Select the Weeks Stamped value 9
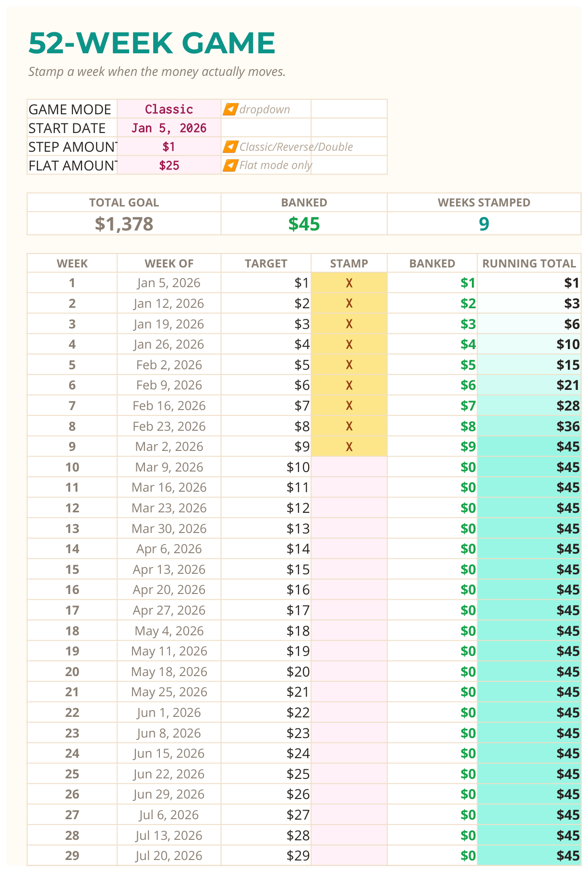 point(484,224)
